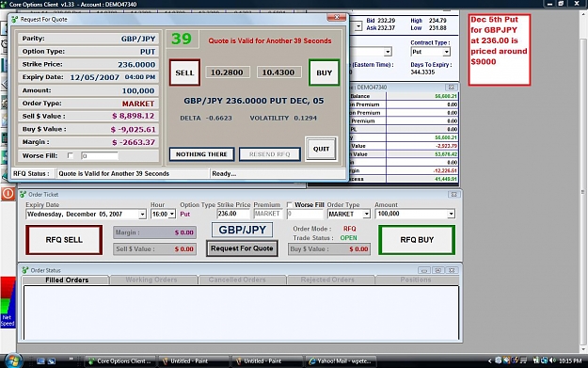Click the scrollbar down arrow
This screenshot has width=588, height=368.
pyautogui.click(x=584, y=349)
